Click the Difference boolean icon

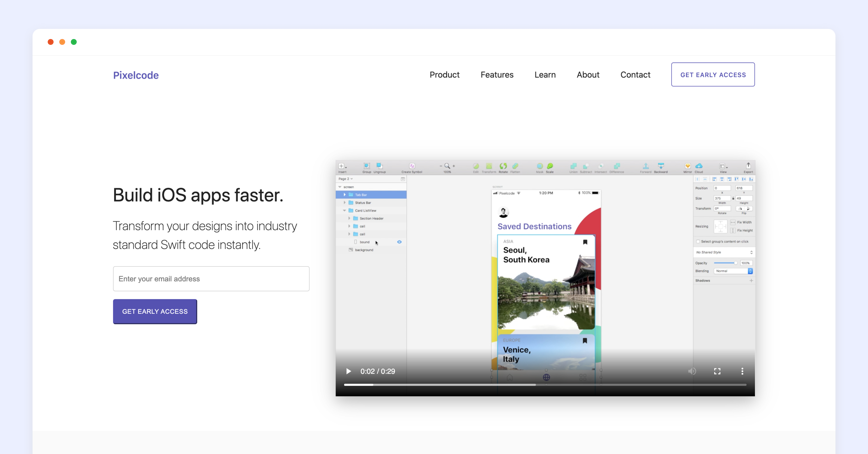tap(617, 166)
